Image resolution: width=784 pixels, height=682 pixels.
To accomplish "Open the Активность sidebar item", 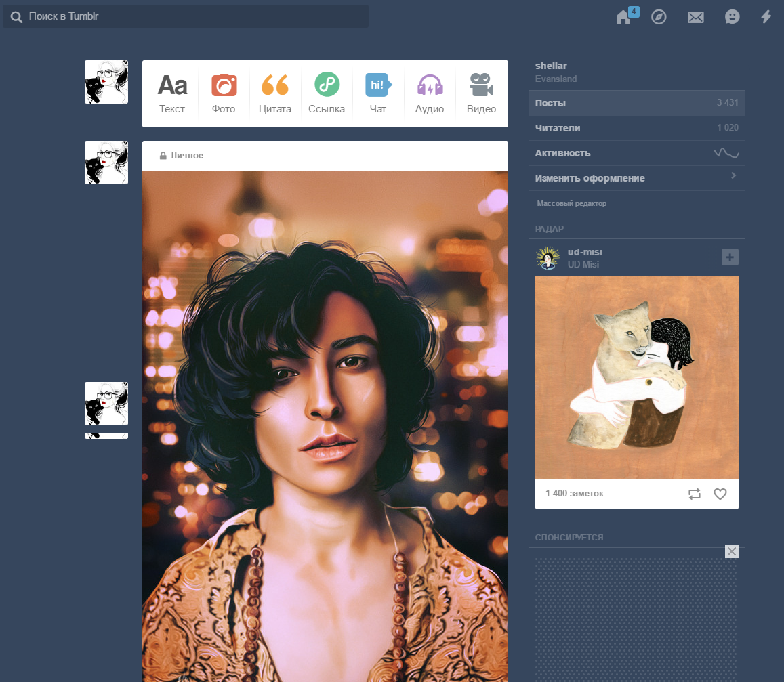I will point(636,153).
